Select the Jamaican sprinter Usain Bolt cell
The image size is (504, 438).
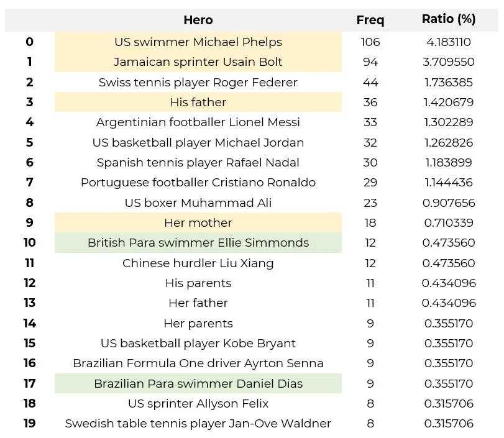click(198, 62)
